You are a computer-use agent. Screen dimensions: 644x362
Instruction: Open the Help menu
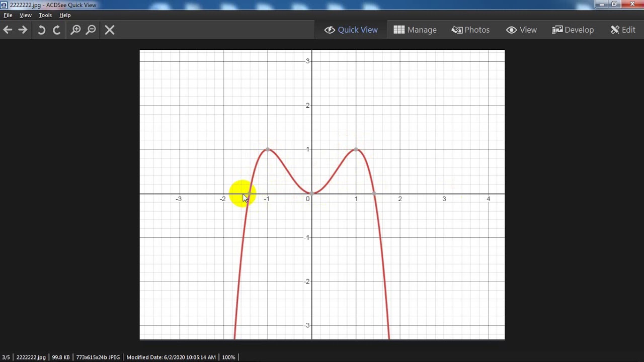pos(65,15)
